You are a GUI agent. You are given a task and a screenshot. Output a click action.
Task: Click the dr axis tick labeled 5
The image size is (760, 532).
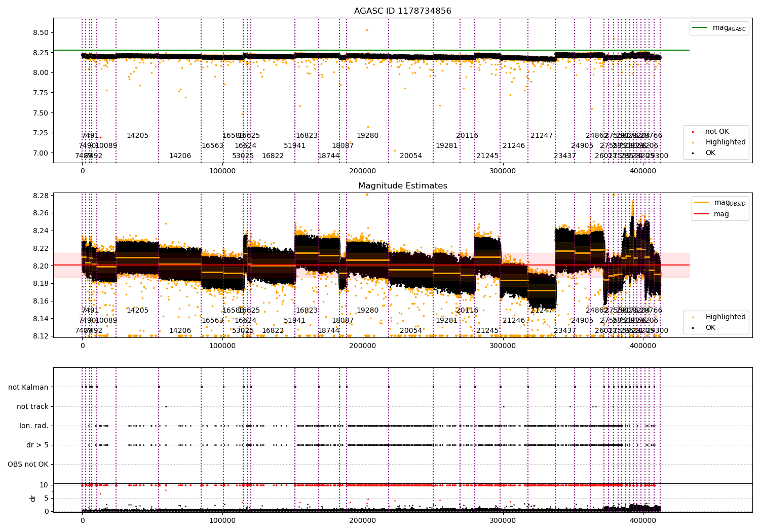(x=47, y=498)
